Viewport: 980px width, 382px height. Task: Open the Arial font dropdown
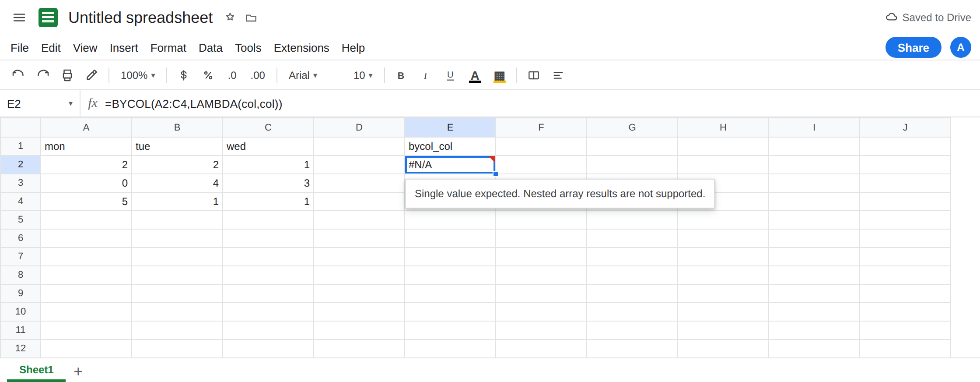(303, 75)
